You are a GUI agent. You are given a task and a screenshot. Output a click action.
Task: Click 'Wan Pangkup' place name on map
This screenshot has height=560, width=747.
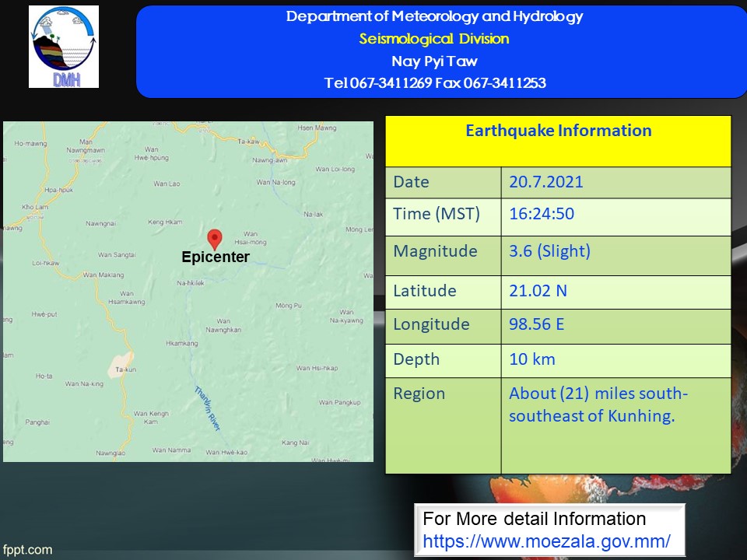click(x=340, y=402)
